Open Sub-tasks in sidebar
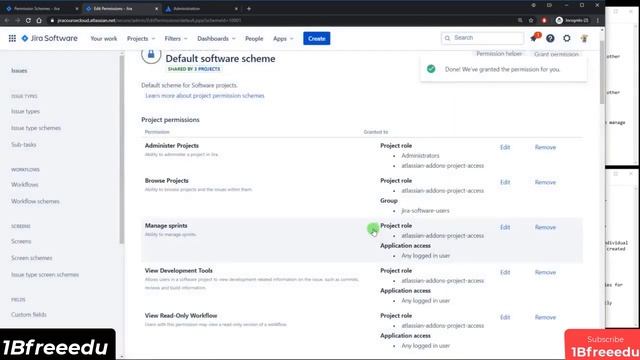 (x=24, y=145)
